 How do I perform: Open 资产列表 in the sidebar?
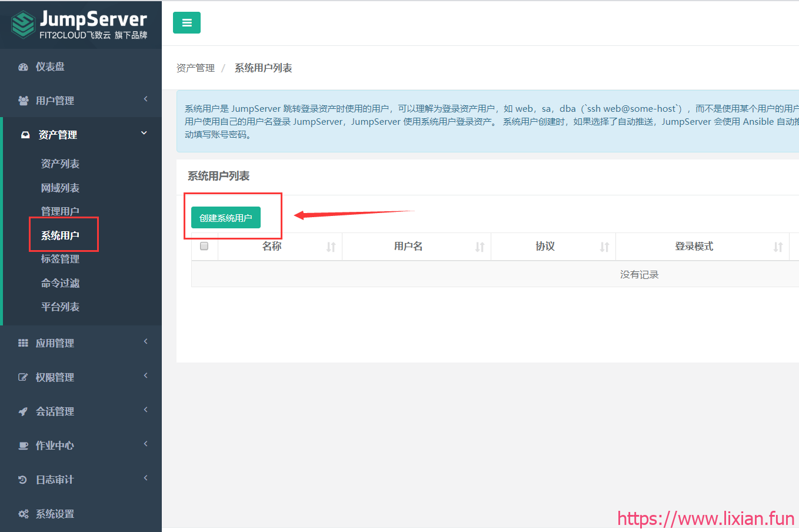point(60,164)
